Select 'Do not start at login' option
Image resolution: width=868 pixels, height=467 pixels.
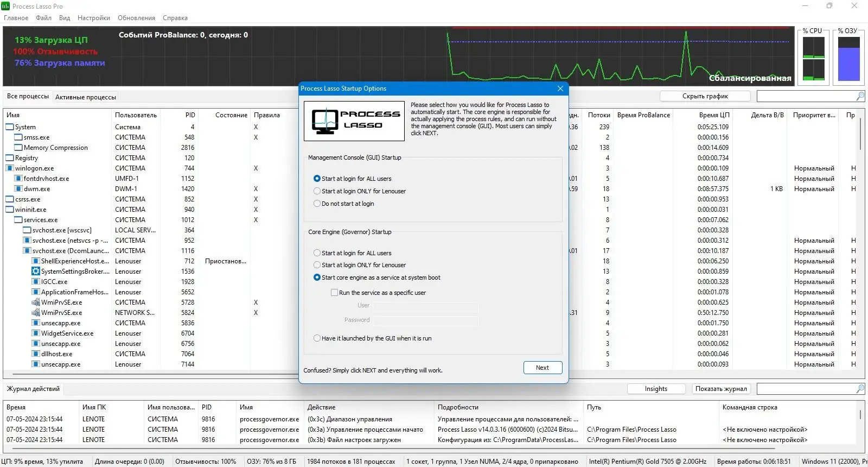tap(317, 204)
